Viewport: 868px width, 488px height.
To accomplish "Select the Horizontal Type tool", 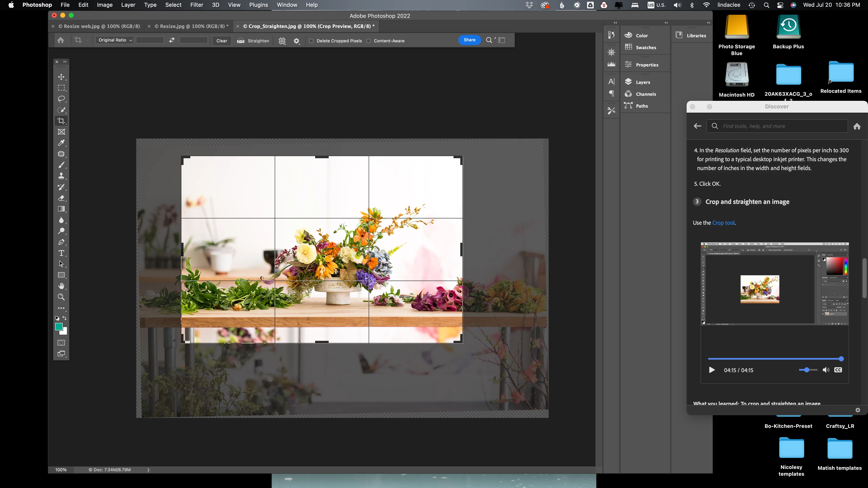I will click(61, 253).
